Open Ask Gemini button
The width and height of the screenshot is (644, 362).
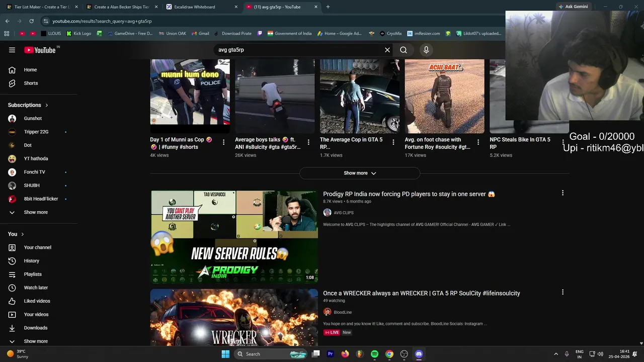tap(573, 7)
